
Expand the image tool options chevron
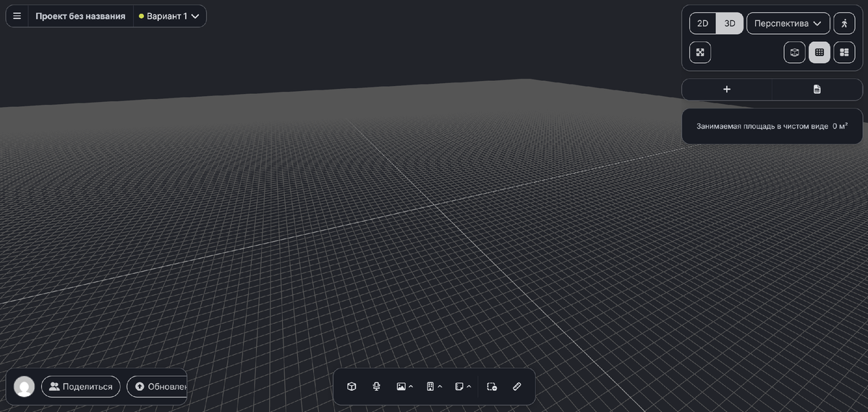411,387
